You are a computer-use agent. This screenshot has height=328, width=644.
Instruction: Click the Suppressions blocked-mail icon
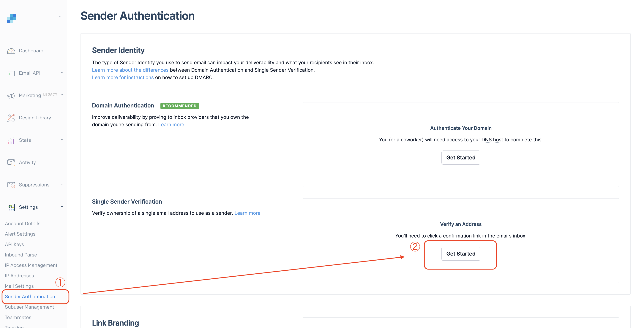11,185
